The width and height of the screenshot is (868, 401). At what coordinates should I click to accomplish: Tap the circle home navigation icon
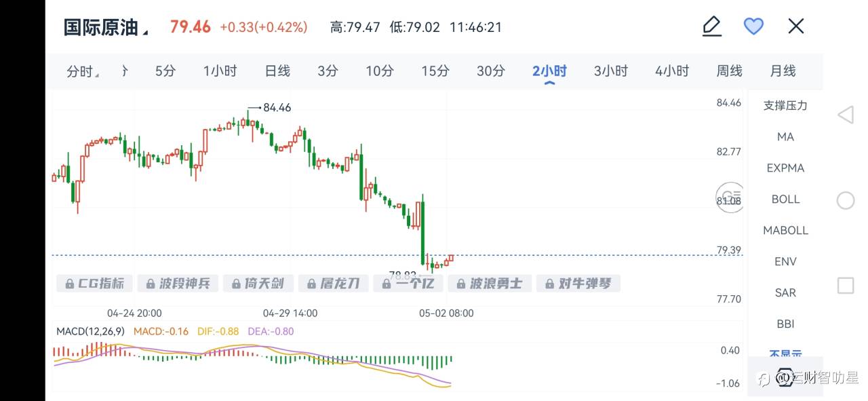point(845,200)
